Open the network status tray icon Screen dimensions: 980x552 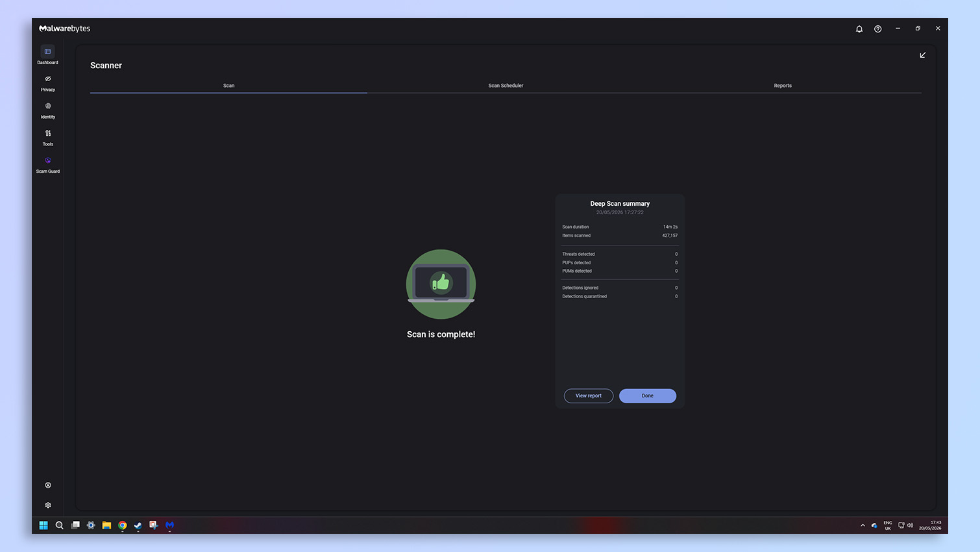[x=901, y=525]
